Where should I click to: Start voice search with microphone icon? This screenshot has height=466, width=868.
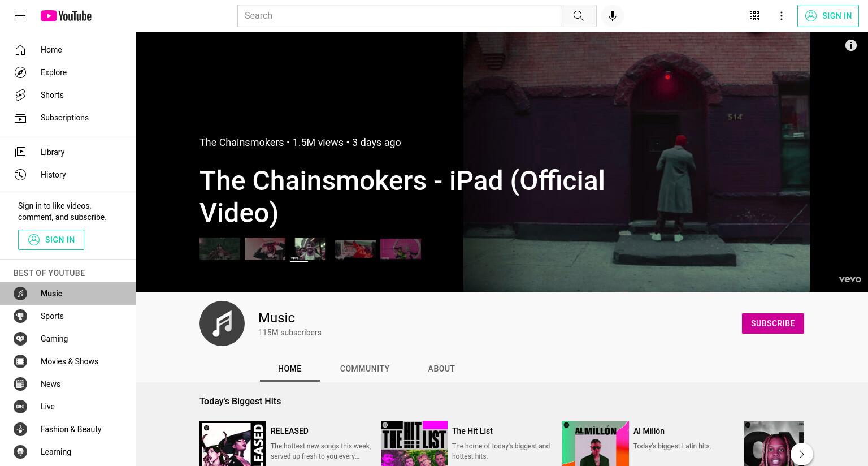tap(613, 16)
